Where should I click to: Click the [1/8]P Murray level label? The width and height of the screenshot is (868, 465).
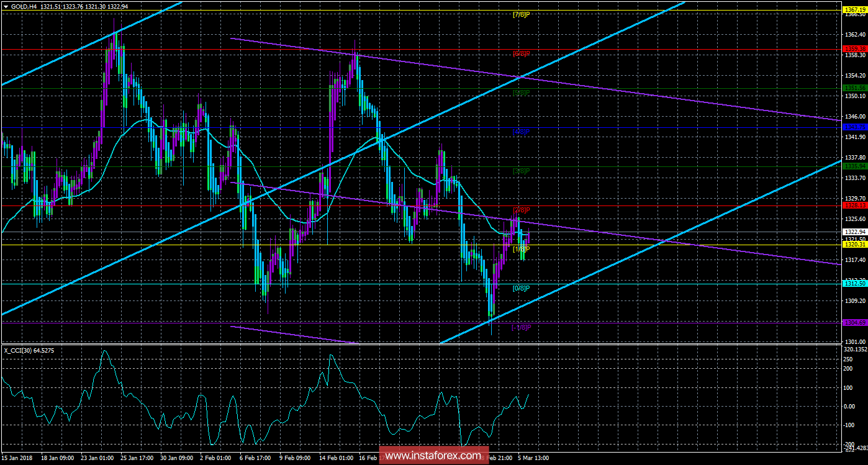[x=521, y=249]
